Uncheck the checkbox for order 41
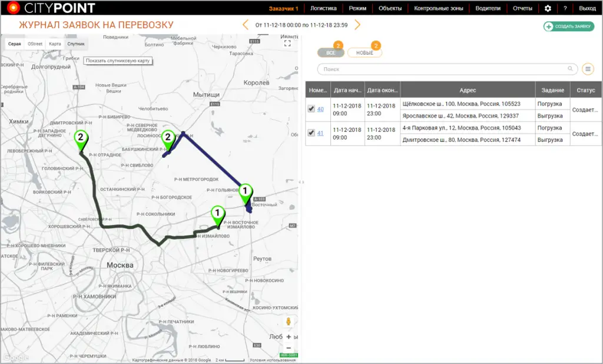603x364 pixels. pyautogui.click(x=311, y=133)
